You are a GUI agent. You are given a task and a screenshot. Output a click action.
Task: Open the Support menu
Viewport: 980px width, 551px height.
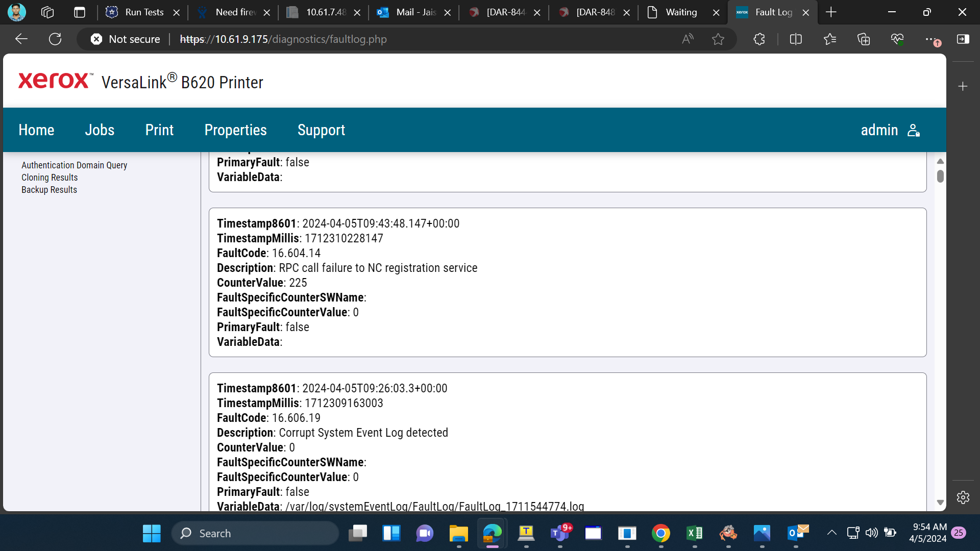(322, 130)
